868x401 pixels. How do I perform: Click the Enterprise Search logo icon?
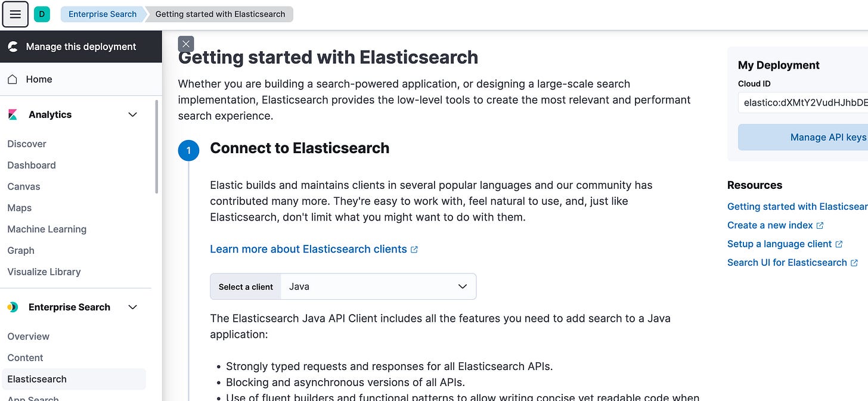coord(13,307)
